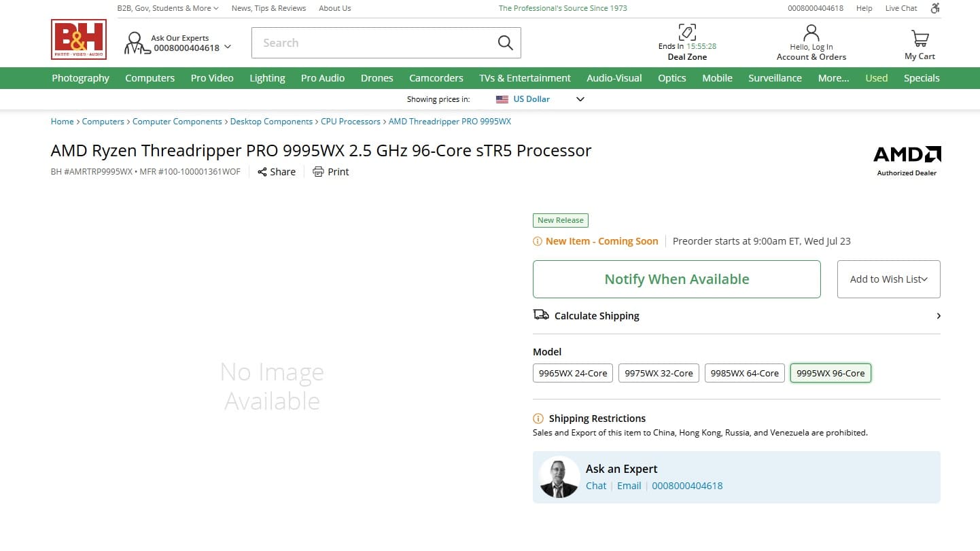Select the 9975WX 32-Core model
Screen dimensions: 980x551
click(x=659, y=373)
